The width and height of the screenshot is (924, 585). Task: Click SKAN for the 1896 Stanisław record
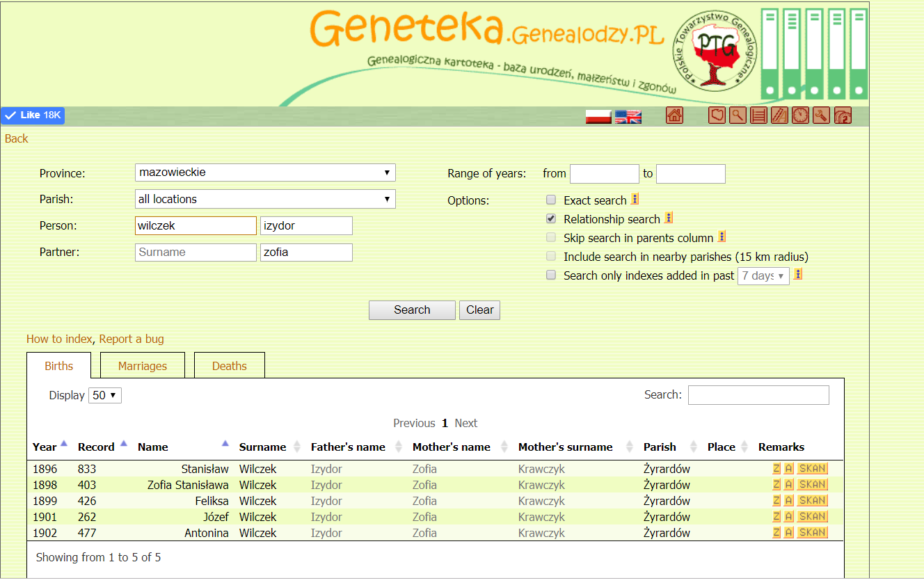pyautogui.click(x=811, y=468)
